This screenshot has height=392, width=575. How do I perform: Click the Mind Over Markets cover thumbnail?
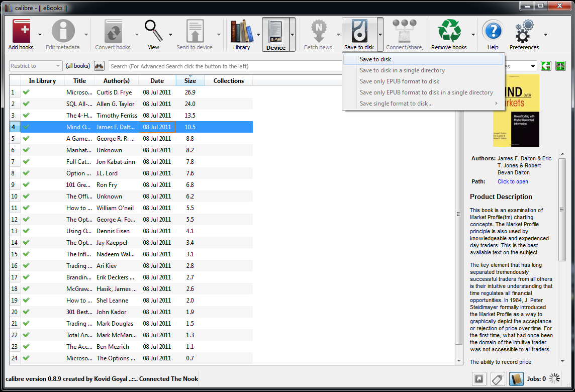tap(516, 111)
